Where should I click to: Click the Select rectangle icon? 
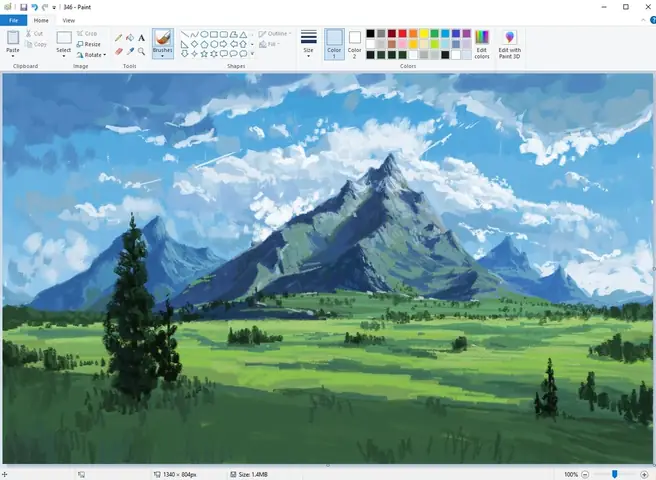click(x=64, y=38)
